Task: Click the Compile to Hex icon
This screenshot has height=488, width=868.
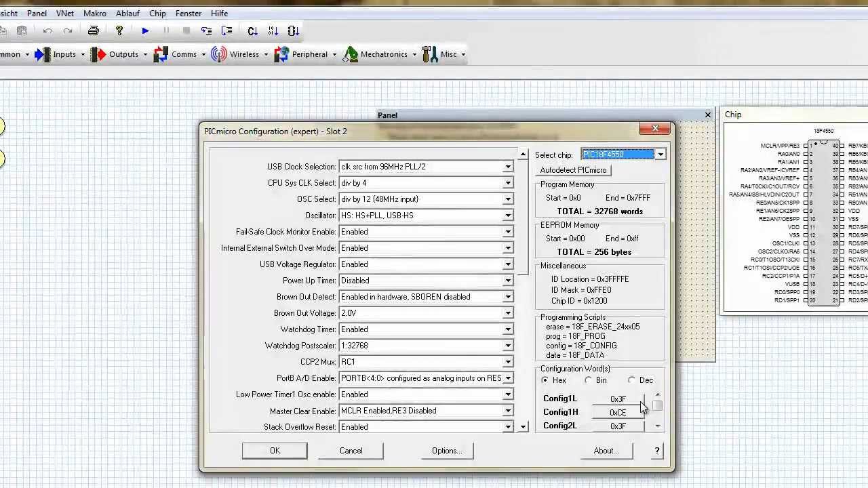Action: point(273,30)
